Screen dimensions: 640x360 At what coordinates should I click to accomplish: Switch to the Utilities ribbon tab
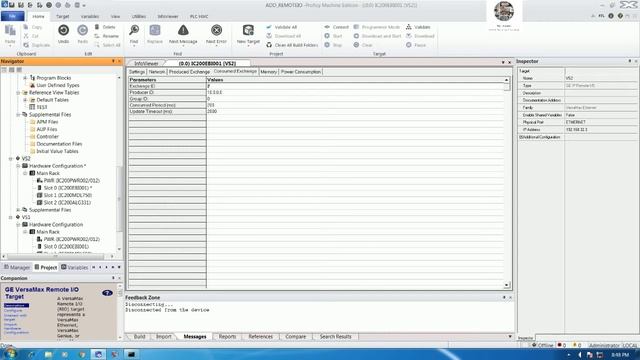click(138, 17)
